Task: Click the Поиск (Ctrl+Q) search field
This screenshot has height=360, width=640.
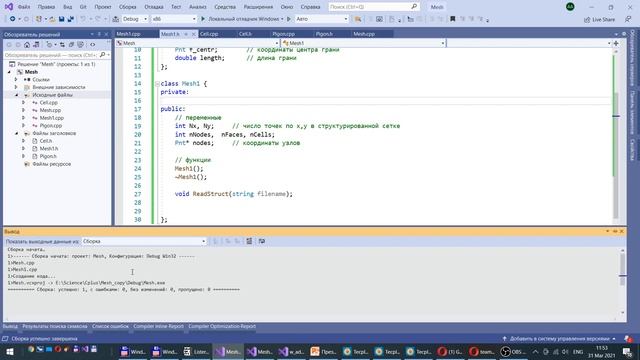Action: pyautogui.click(x=373, y=7)
